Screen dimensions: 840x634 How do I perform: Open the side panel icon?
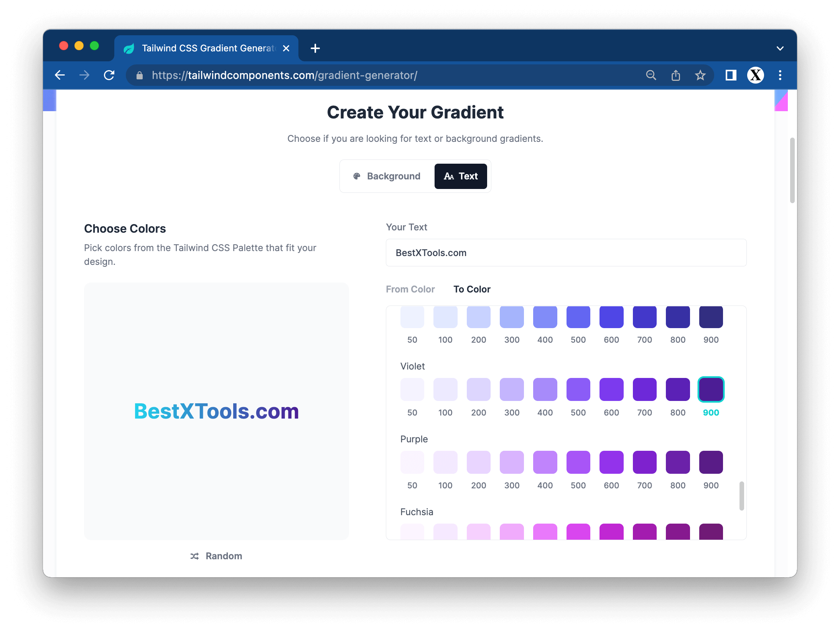point(731,75)
